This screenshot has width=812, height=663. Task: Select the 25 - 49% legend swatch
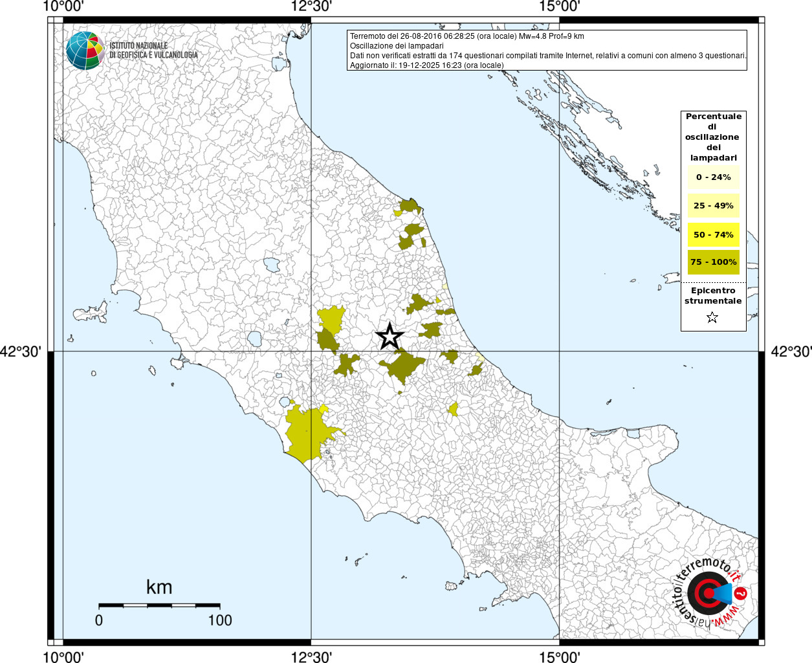(713, 206)
